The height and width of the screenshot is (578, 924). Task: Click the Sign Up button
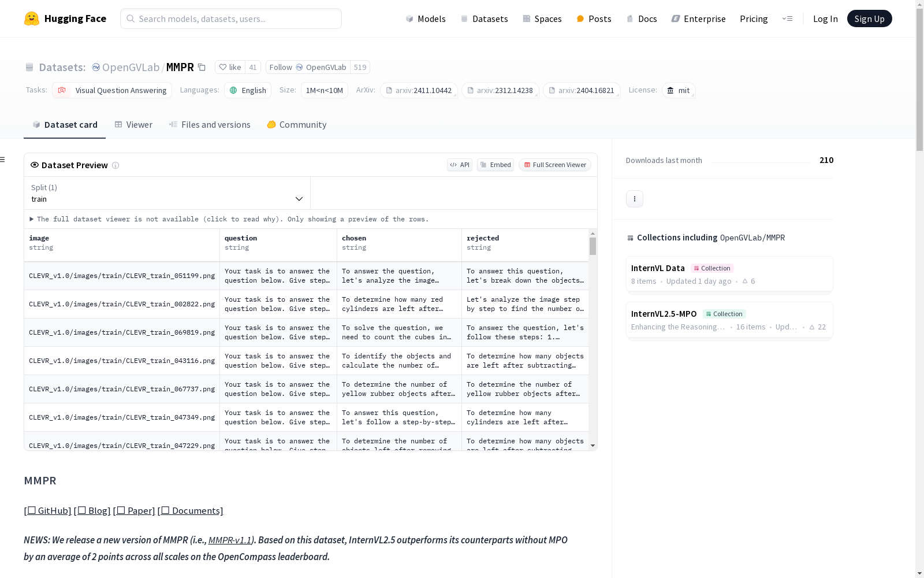click(x=870, y=18)
